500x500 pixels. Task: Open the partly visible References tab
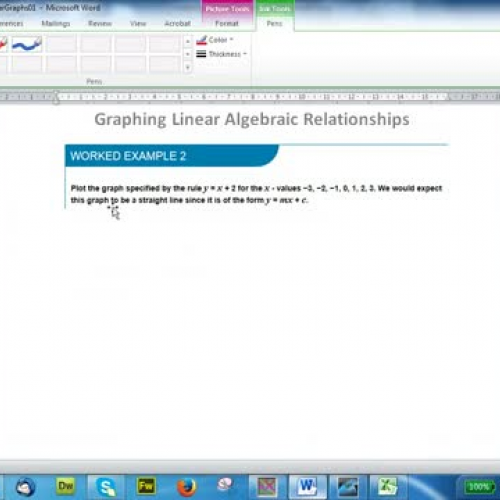[x=11, y=23]
